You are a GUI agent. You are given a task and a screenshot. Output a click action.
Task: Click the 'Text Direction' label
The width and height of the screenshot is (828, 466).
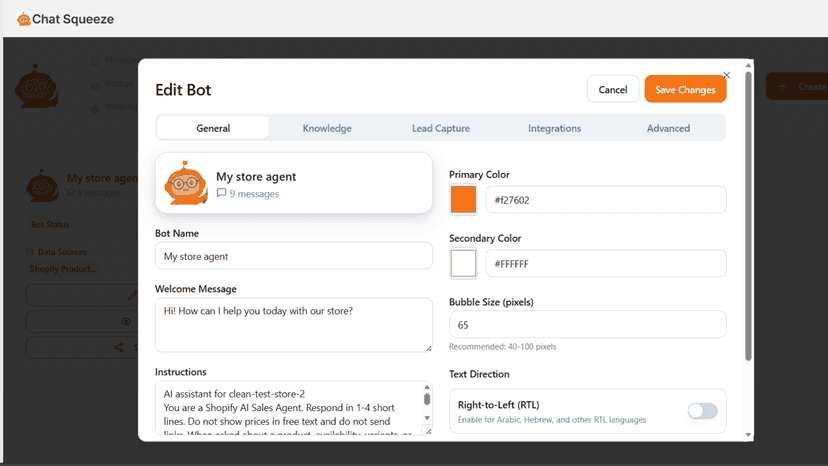479,374
